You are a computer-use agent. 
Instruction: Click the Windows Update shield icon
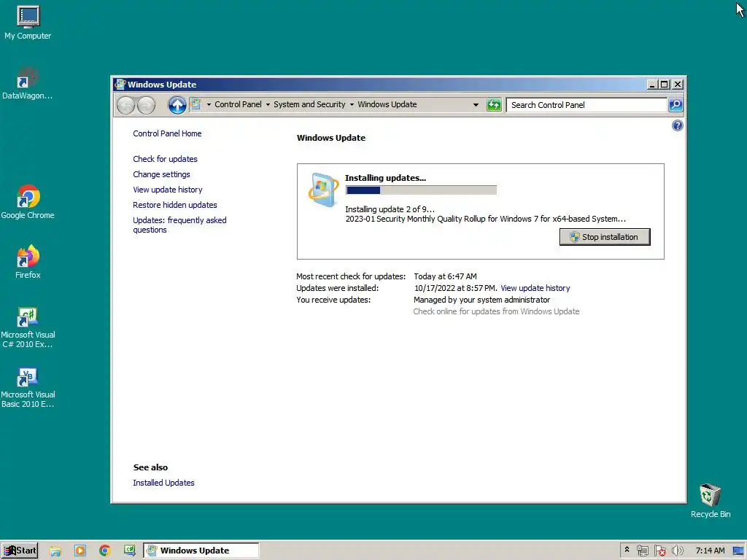coord(322,190)
